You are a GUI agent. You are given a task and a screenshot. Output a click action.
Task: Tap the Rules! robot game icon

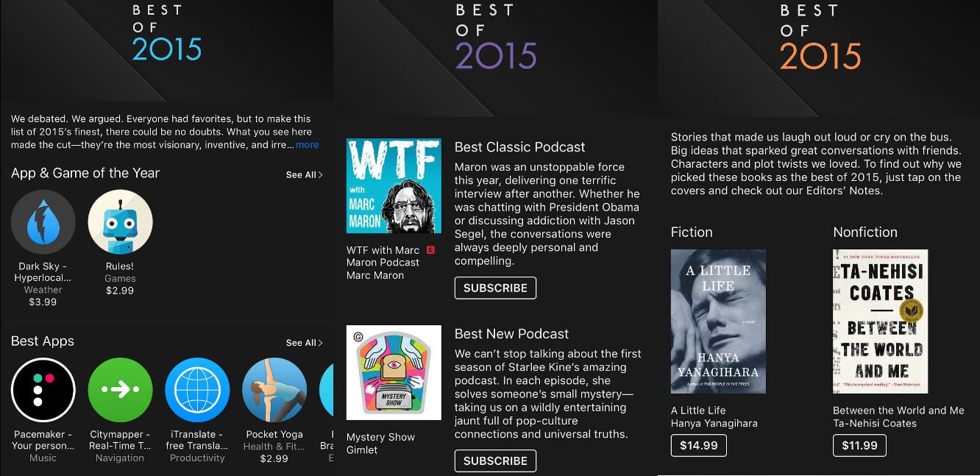[120, 222]
